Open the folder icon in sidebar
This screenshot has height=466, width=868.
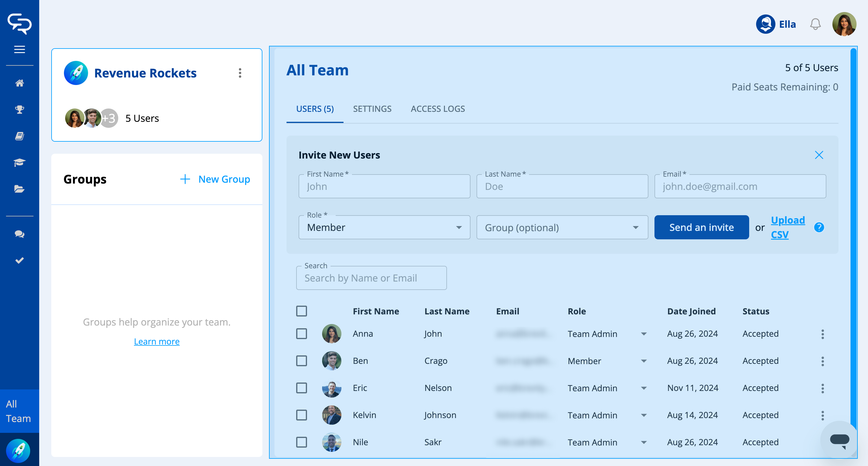click(x=20, y=189)
